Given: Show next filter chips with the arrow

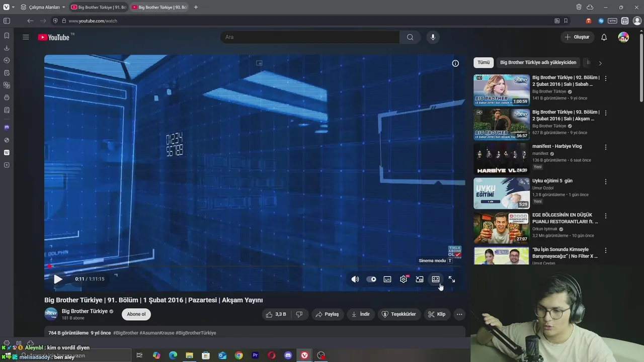Looking at the screenshot, I should pos(600,63).
